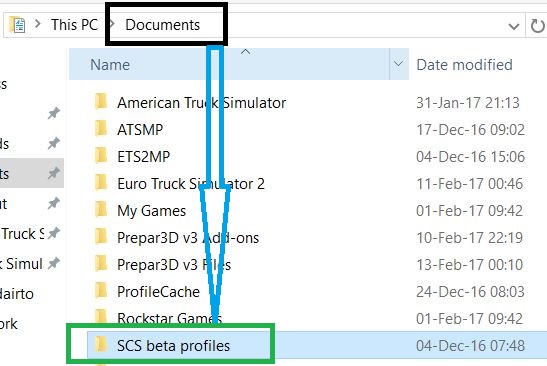This screenshot has height=366, width=547.
Task: Click date 24-Dec-16 08:03
Action: [470, 292]
